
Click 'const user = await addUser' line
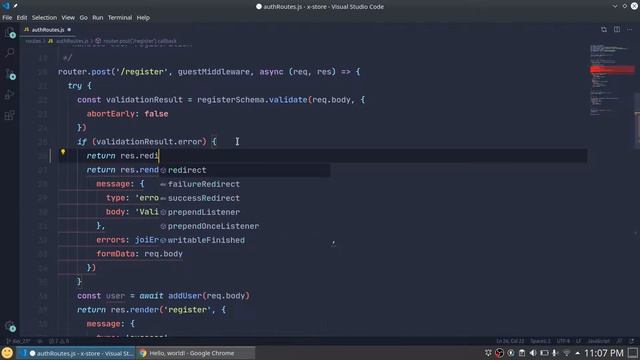pyautogui.click(x=163, y=296)
